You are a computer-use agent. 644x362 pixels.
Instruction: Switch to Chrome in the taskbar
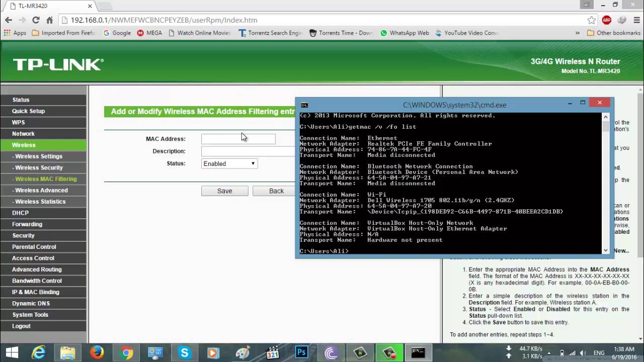point(126,353)
